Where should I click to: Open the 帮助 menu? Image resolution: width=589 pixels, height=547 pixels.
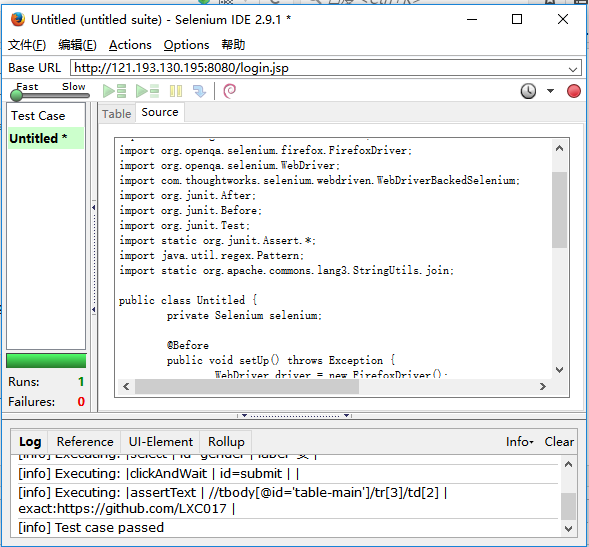(233, 45)
